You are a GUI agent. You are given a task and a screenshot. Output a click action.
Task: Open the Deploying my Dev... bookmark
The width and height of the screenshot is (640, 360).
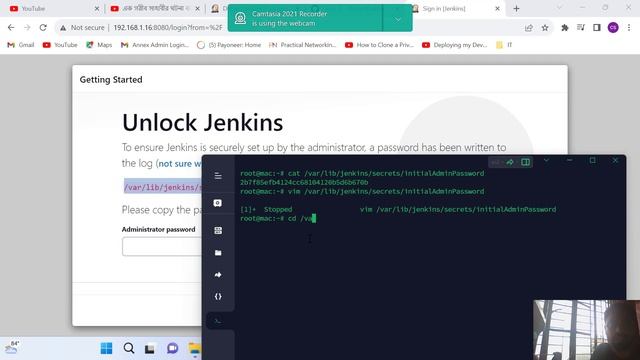point(455,45)
